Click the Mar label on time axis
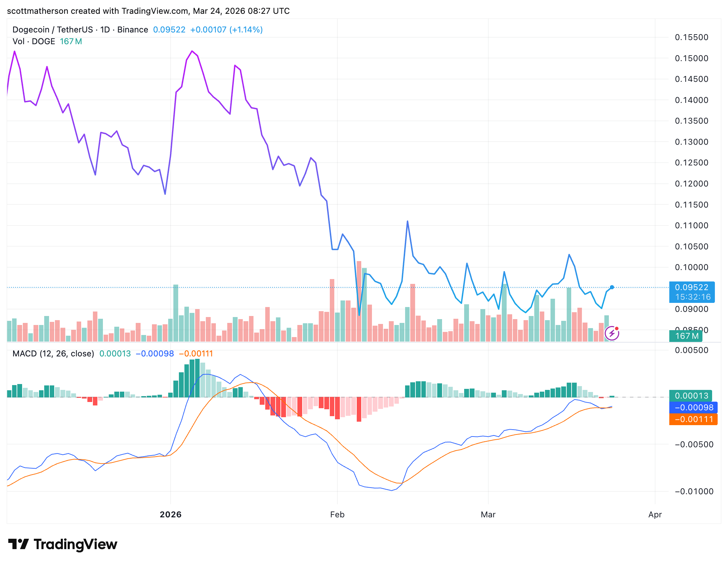 pyautogui.click(x=488, y=515)
